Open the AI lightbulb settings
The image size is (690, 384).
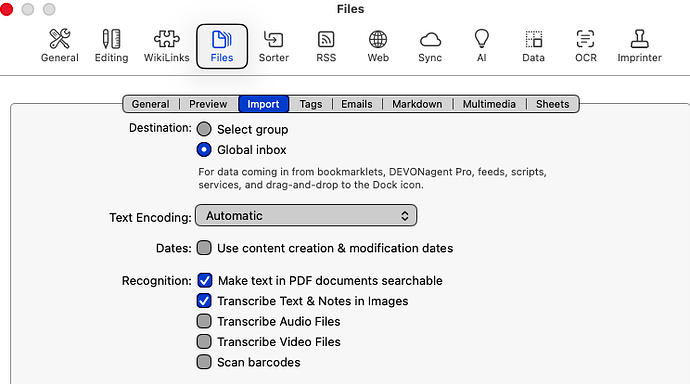coord(481,46)
